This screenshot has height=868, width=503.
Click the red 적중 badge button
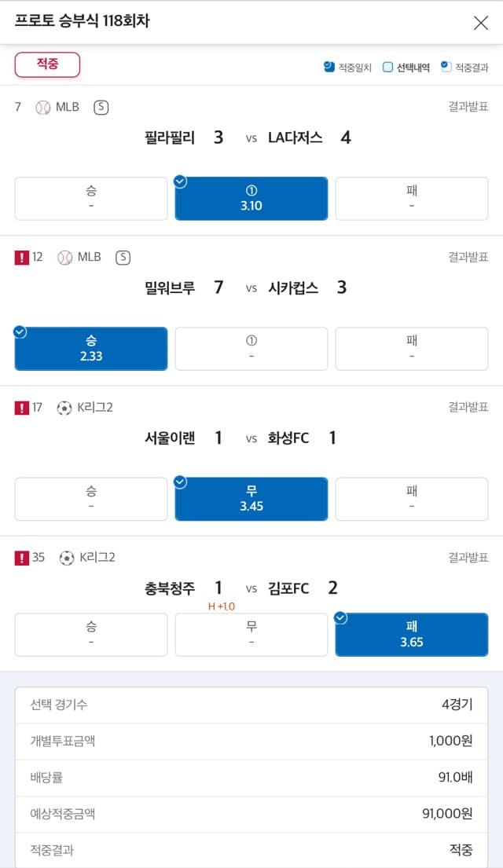point(48,64)
